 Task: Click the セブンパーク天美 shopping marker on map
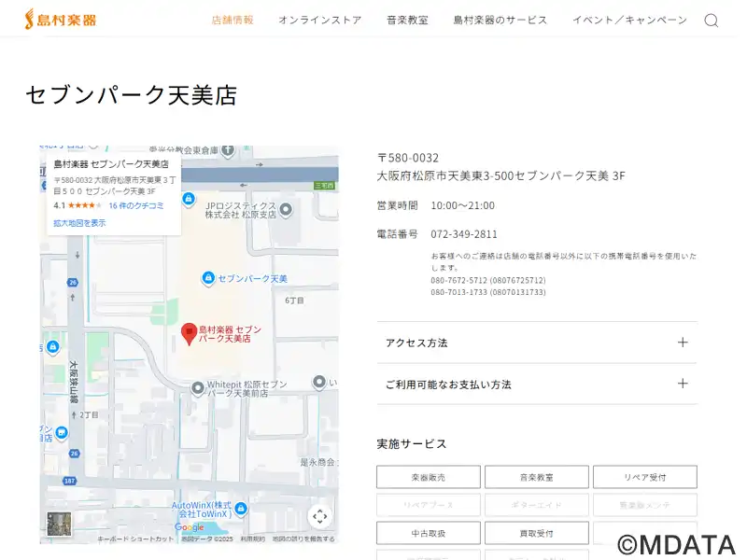point(209,278)
